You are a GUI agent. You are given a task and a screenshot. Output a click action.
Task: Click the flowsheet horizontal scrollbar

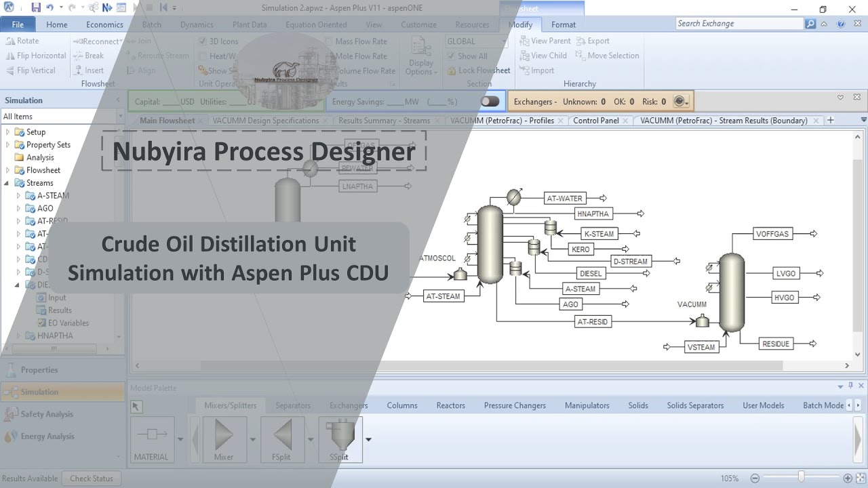tap(492, 365)
